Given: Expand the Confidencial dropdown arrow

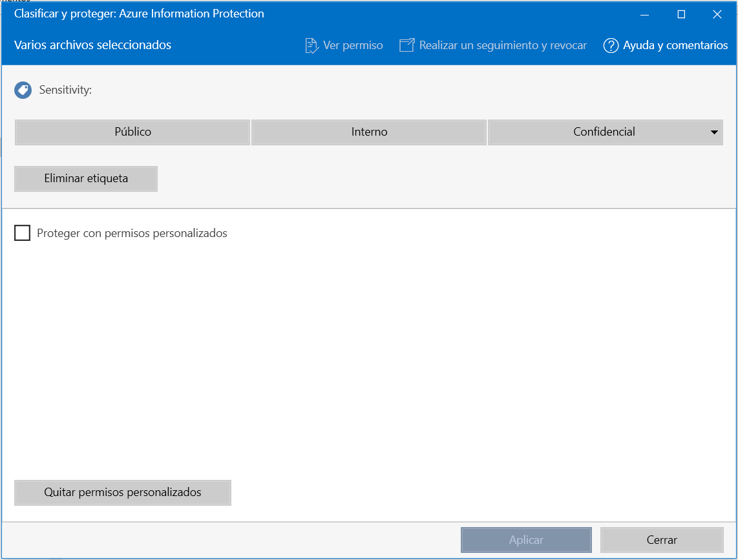Looking at the screenshot, I should click(714, 132).
